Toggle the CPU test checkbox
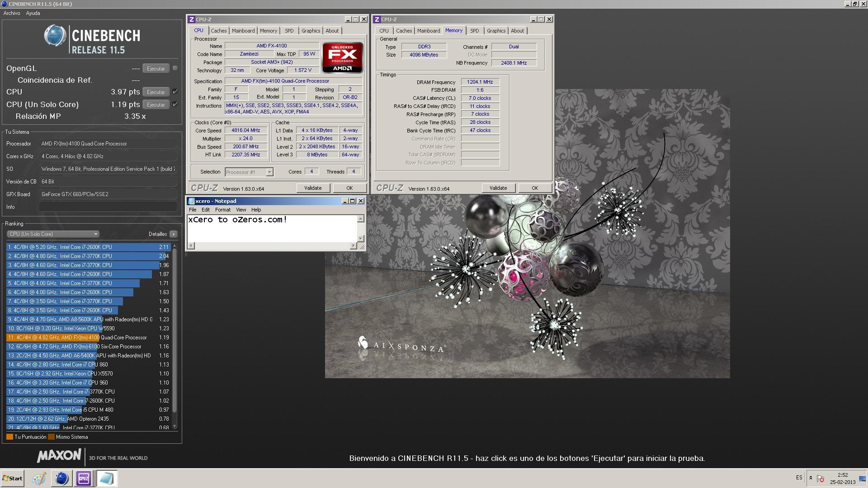Viewport: 868px width, 488px height. pos(175,92)
